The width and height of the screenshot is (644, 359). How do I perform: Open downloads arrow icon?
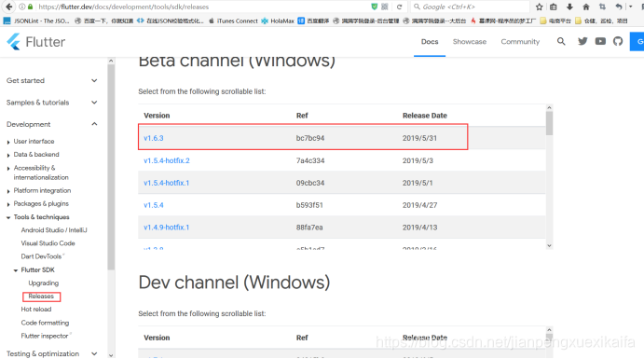coord(569,7)
